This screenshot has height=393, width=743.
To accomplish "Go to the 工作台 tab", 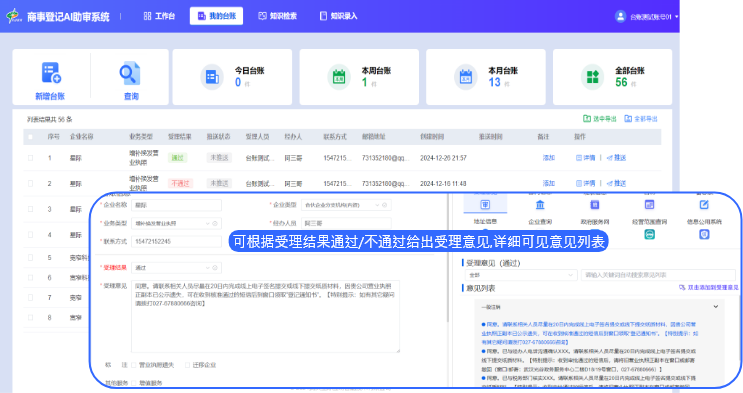I will pos(159,16).
